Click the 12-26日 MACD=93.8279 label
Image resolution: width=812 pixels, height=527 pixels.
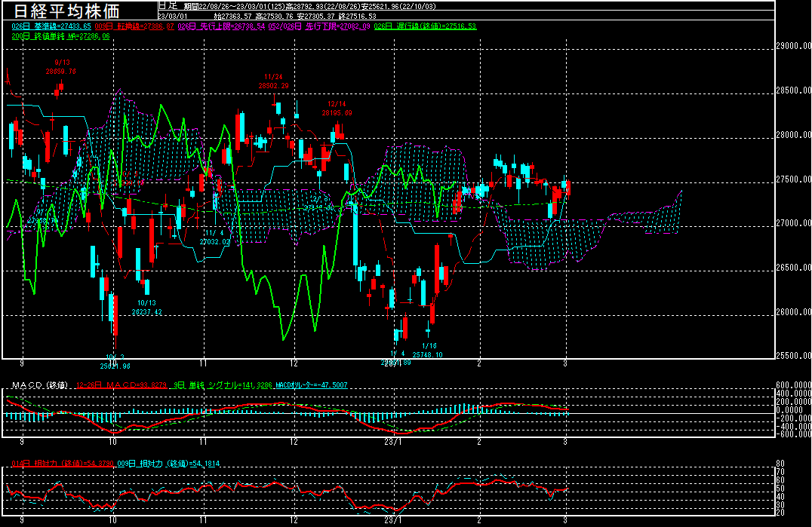(121, 385)
